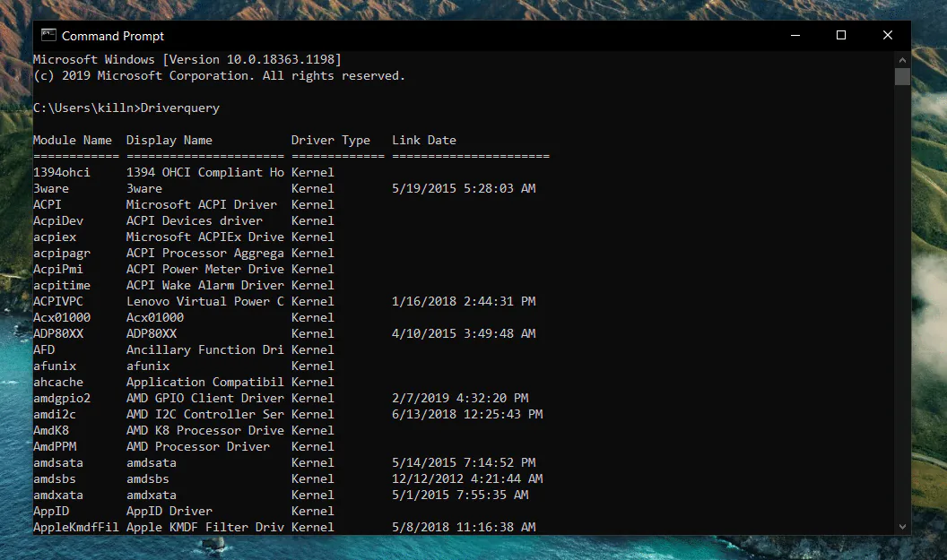
Task: Click the vertical scrollbar thumb
Action: point(902,77)
